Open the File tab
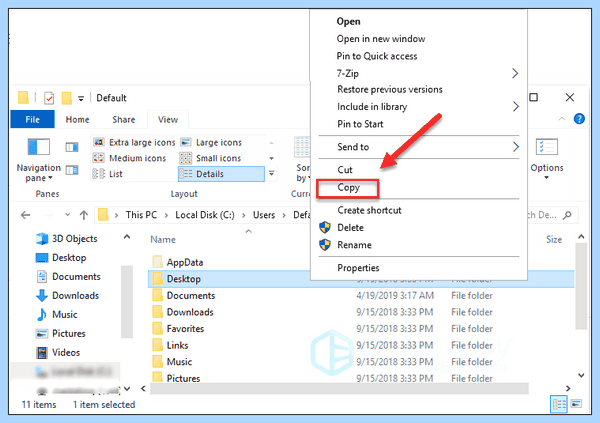 33,119
